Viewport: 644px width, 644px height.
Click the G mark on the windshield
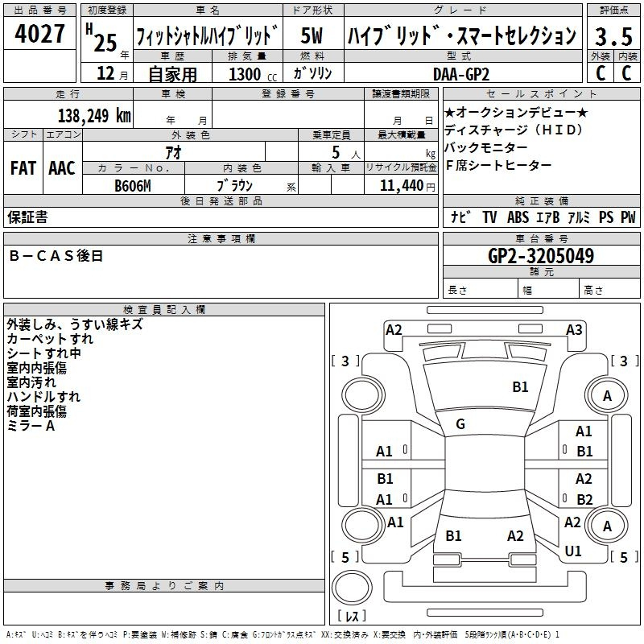[460, 424]
